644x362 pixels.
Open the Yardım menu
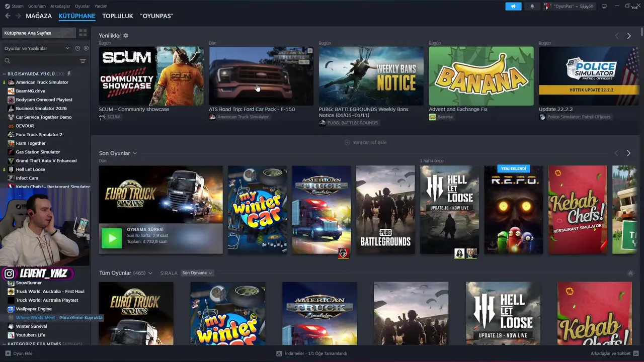pos(101,6)
